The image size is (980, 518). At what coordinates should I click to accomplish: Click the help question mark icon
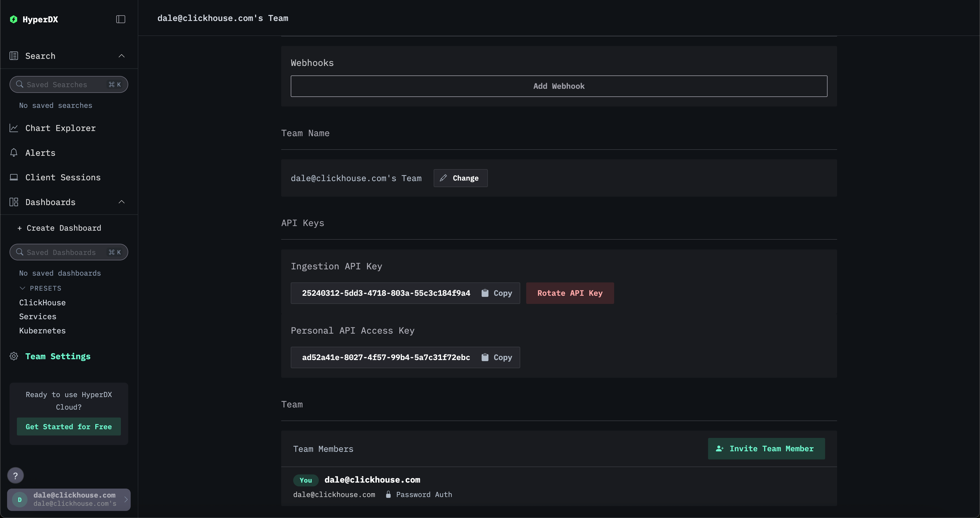(x=15, y=475)
